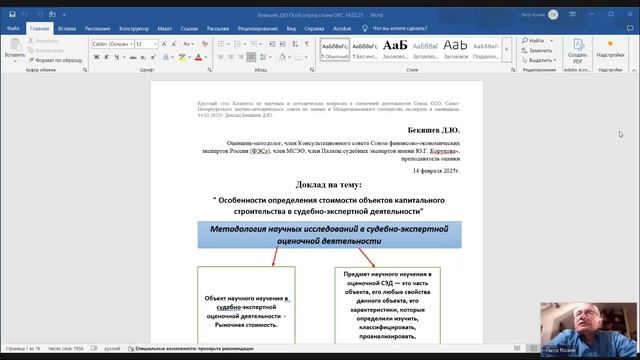The height and width of the screenshot is (360, 640).
Task: Click the user account avatar
Action: (x=553, y=15)
